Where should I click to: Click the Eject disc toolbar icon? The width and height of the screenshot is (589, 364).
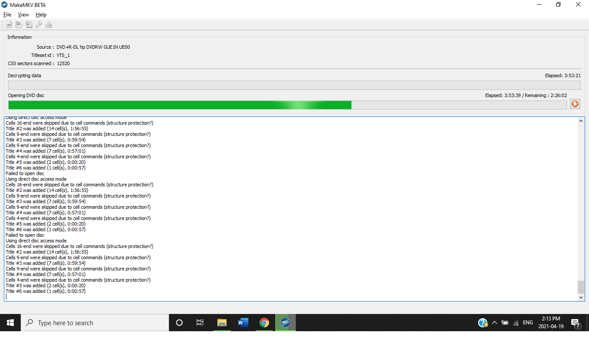click(x=49, y=25)
